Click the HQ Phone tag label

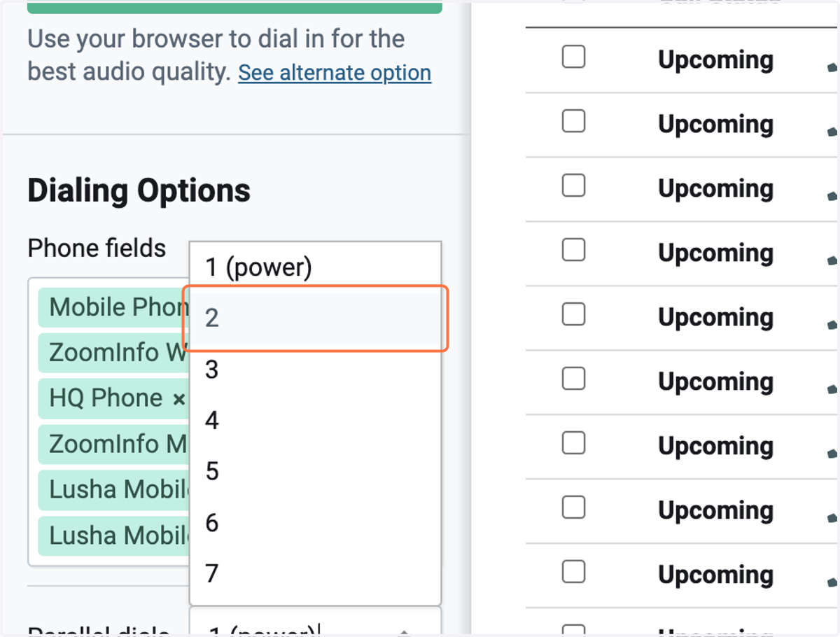pos(106,398)
